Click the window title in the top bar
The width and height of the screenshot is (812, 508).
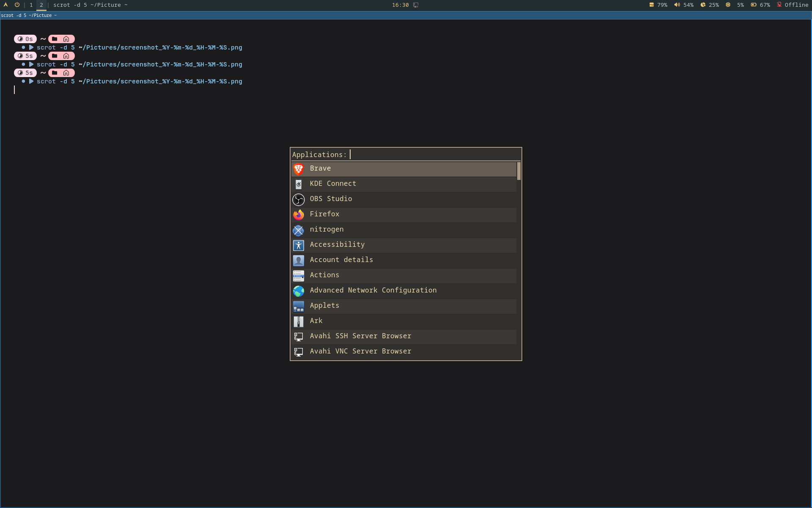coord(90,5)
